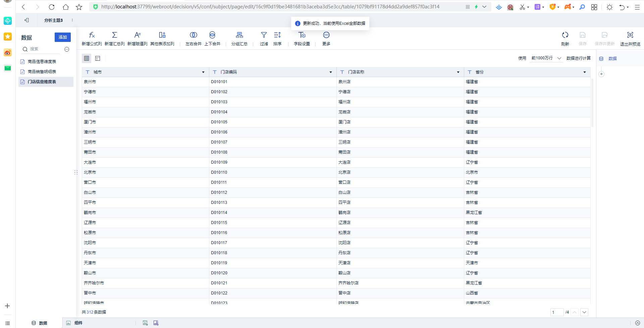Open the 前1000万行 row limit dropdown

546,58
